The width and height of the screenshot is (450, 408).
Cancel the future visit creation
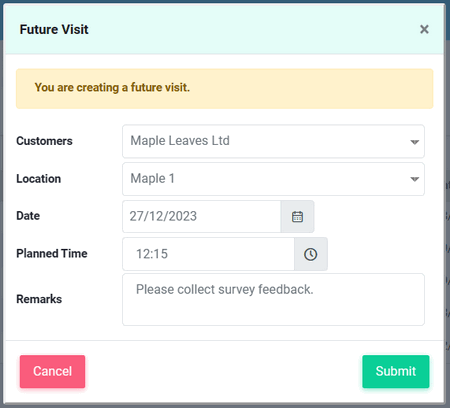coord(52,371)
